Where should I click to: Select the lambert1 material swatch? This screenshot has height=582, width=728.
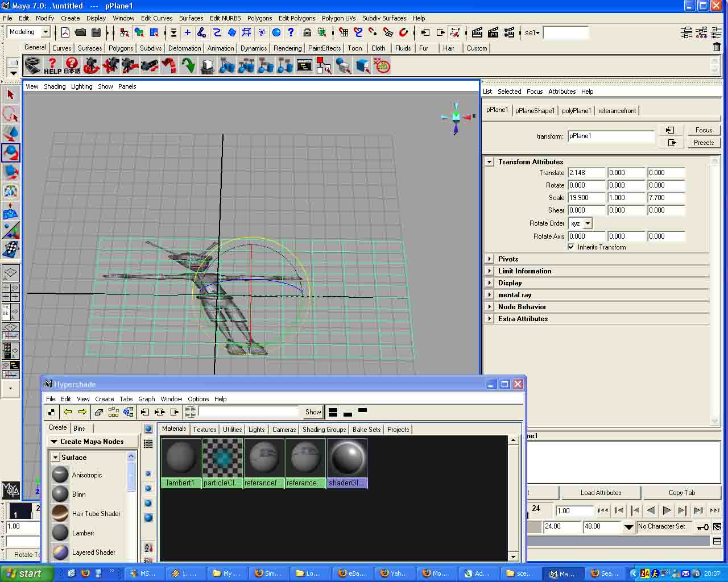coord(181,463)
